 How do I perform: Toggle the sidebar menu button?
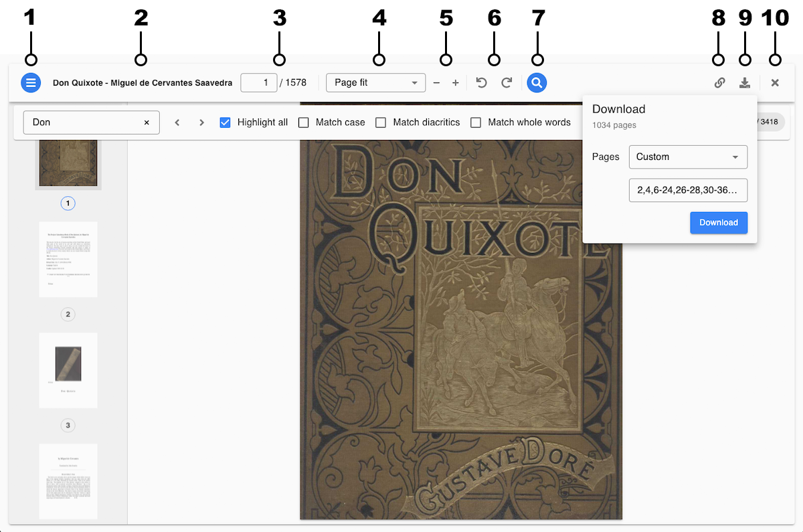tap(31, 83)
